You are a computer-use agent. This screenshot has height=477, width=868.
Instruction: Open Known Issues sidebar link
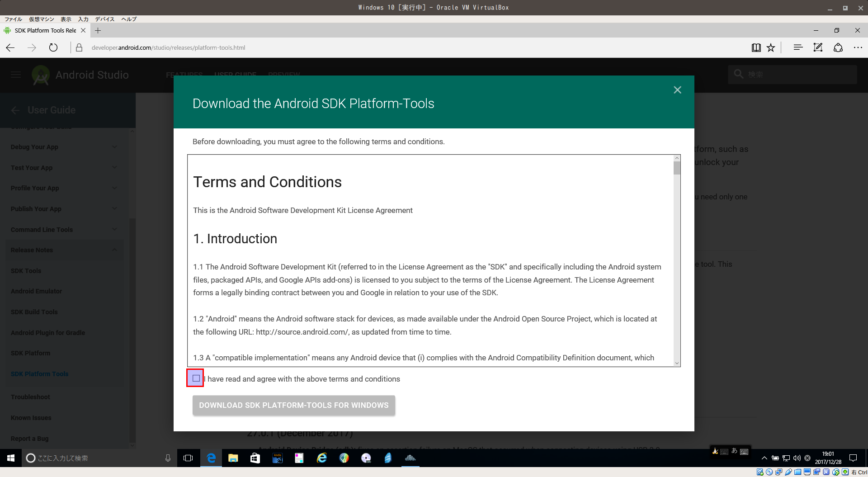coord(31,418)
